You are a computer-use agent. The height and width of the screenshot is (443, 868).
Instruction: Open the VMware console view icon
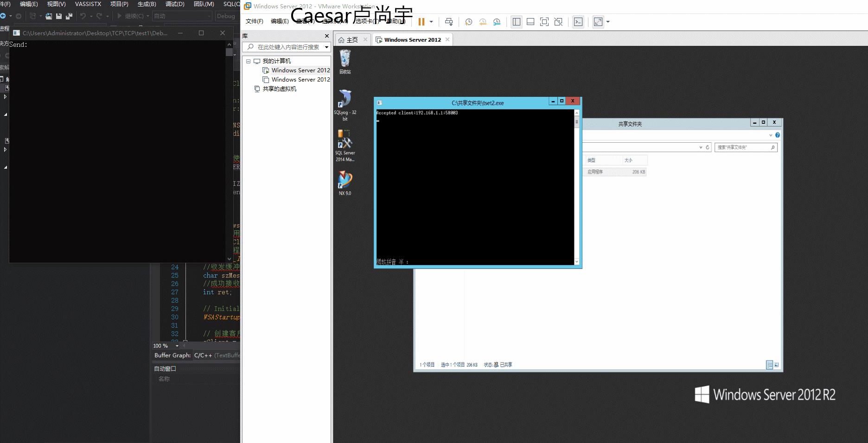tap(578, 22)
